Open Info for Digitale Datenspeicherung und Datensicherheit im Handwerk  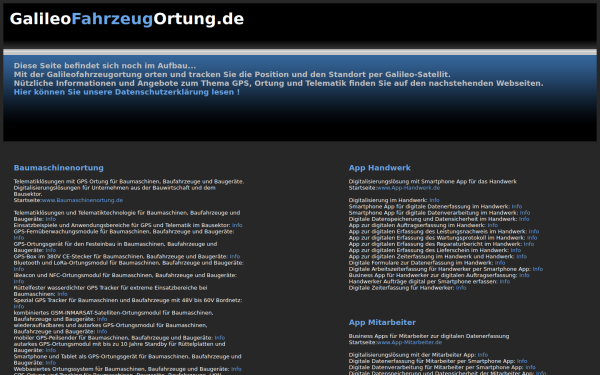(x=524, y=219)
